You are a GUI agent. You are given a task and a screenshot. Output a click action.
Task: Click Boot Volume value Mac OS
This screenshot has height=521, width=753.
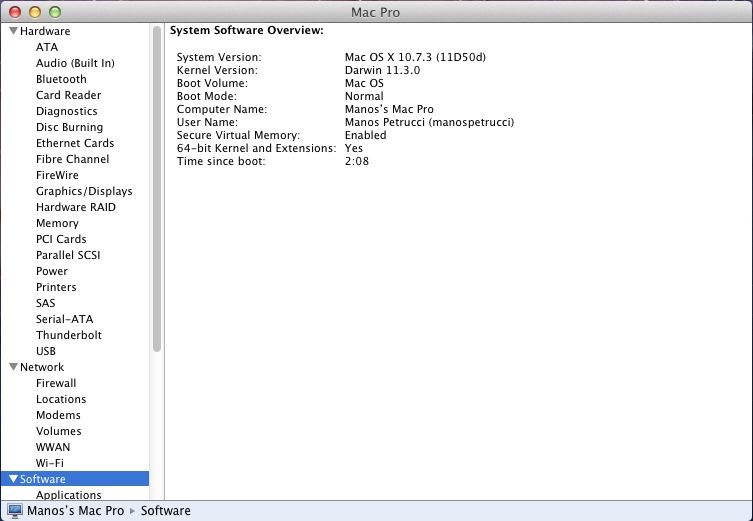(364, 83)
